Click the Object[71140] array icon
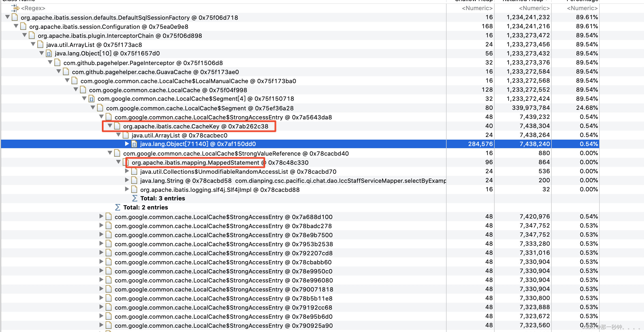This screenshot has height=332, width=644. 134,144
